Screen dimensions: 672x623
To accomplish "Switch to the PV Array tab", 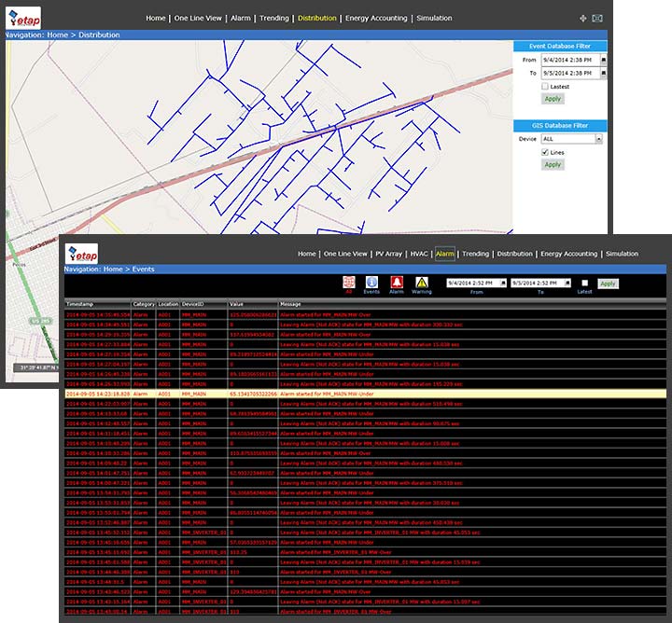I will 389,254.
